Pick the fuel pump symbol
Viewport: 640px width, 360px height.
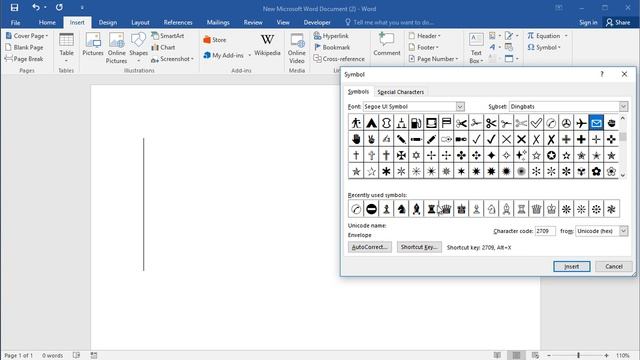click(416, 122)
